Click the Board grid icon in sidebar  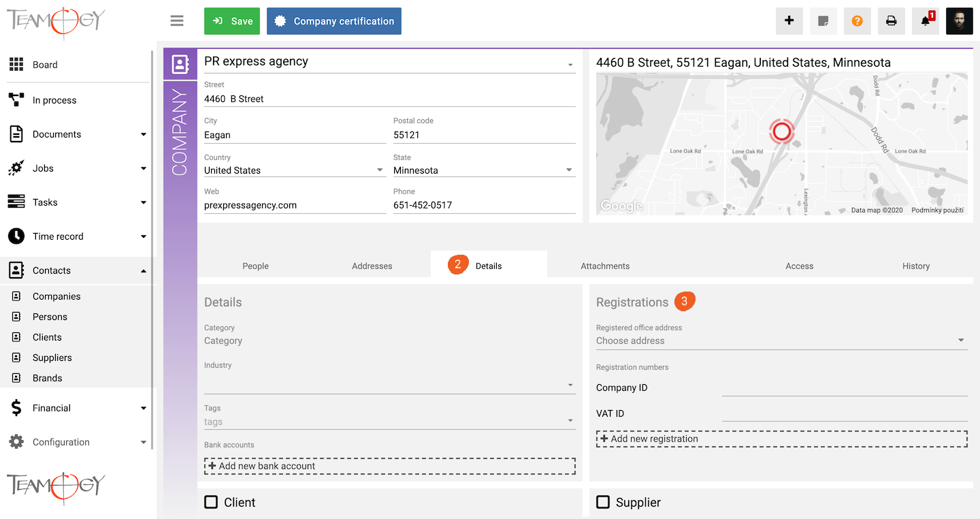click(16, 65)
